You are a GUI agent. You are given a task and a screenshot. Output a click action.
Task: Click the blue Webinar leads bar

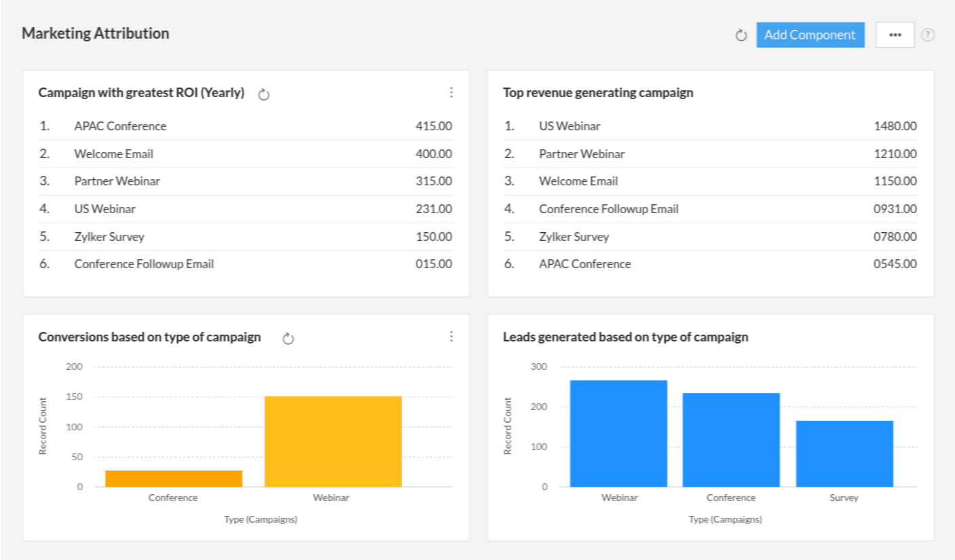coord(618,433)
